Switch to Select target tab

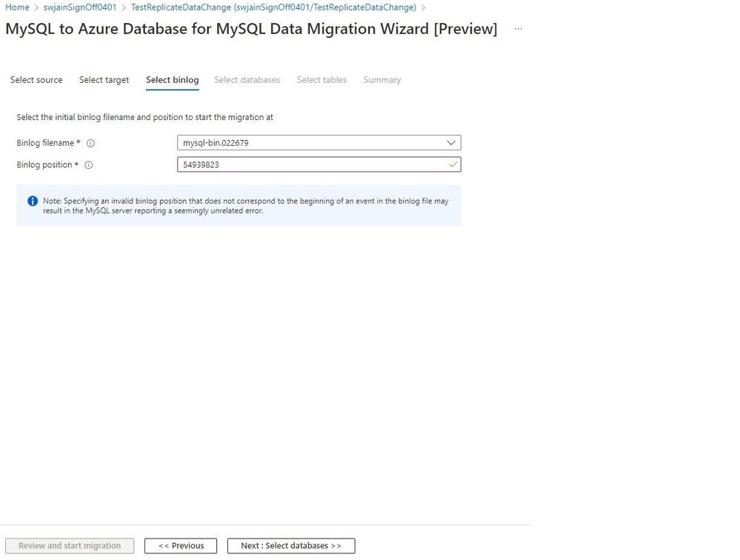pyautogui.click(x=104, y=80)
